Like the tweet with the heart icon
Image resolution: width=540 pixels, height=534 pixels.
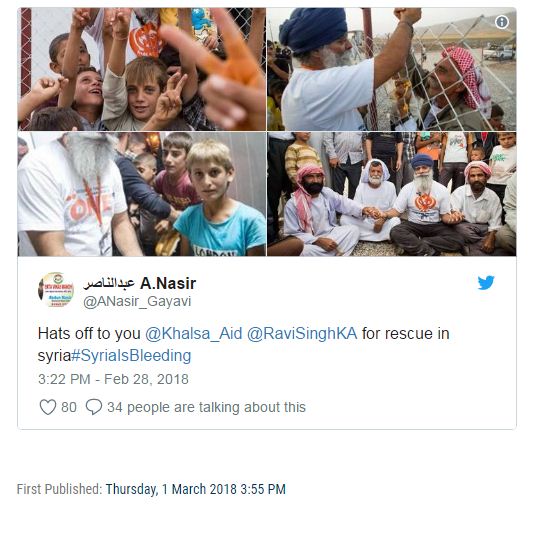[48, 407]
